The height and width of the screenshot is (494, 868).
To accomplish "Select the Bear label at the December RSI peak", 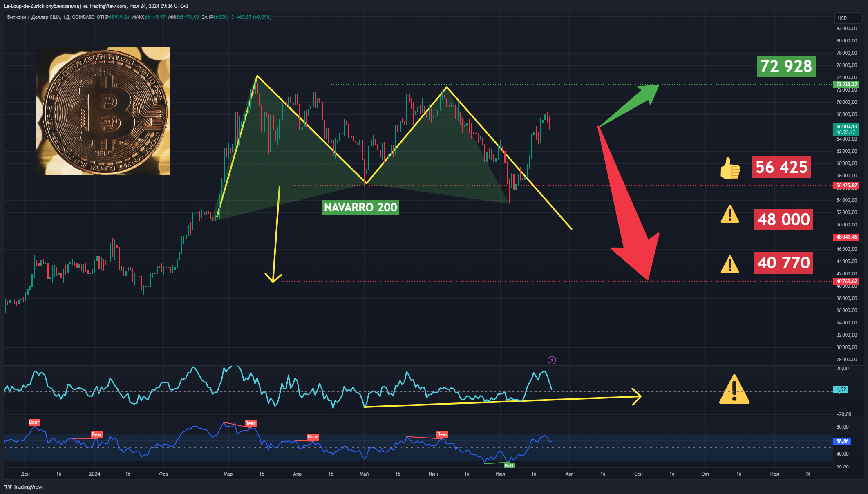I will (34, 422).
